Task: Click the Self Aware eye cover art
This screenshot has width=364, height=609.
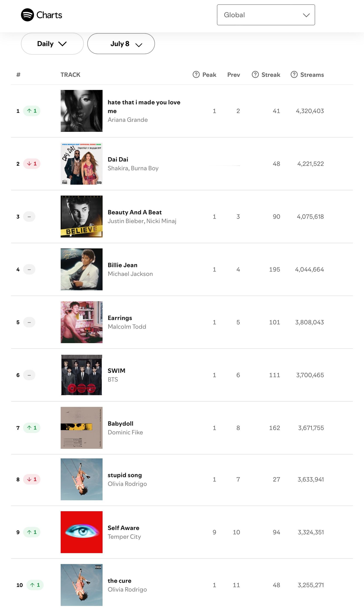Action: coord(81,532)
